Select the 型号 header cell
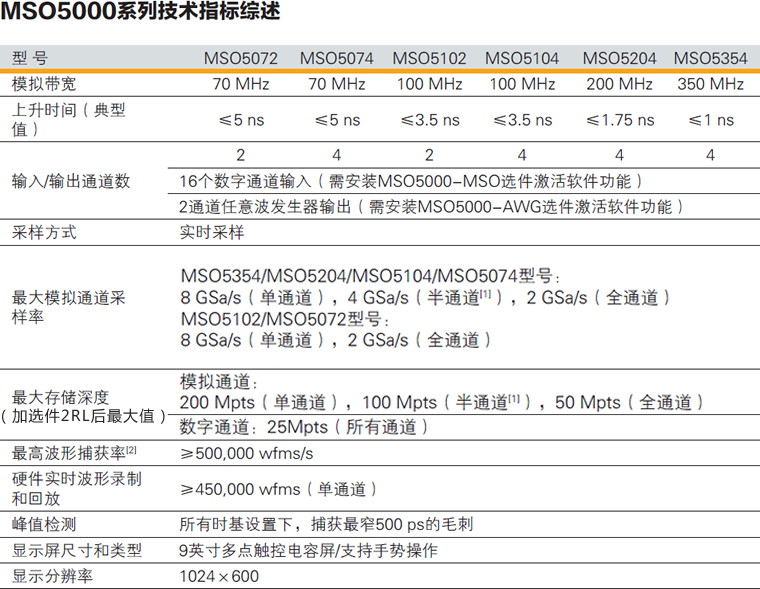Image resolution: width=760 pixels, height=589 pixels. (x=30, y=58)
